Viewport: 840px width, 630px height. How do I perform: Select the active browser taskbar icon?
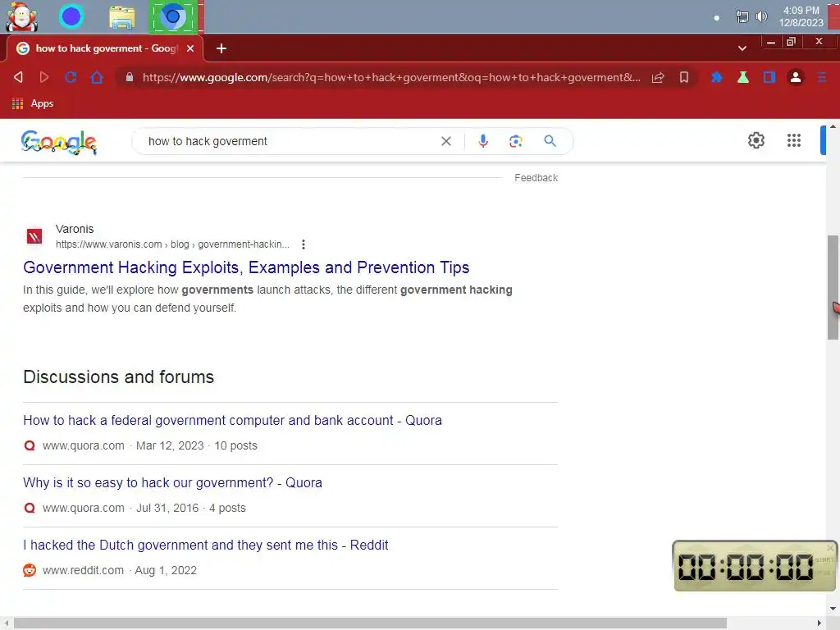(173, 16)
